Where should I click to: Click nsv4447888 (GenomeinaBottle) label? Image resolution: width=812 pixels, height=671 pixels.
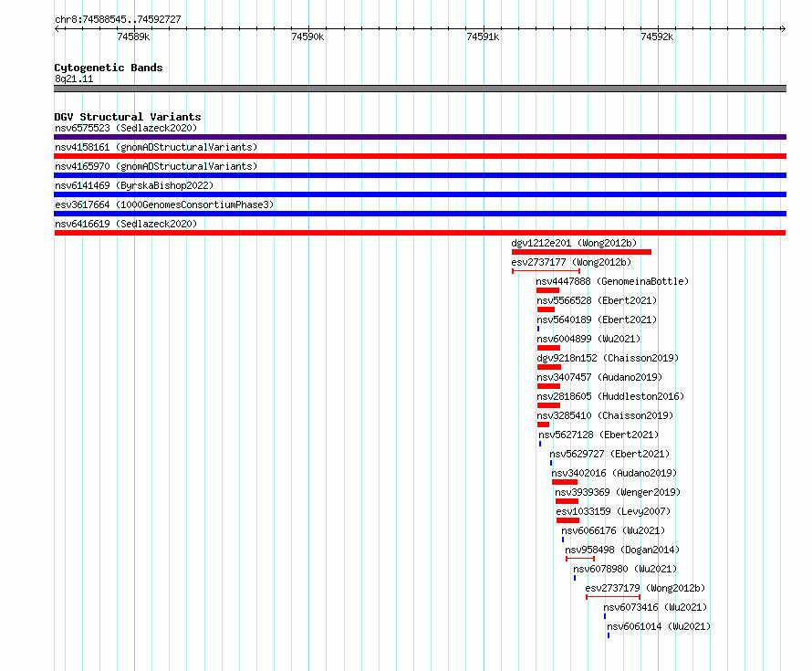(x=612, y=281)
